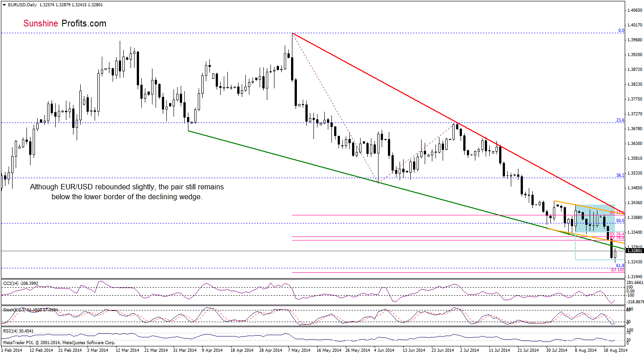Click the '21 Mar 2014' date label
The image size is (644, 354).
tap(157, 350)
